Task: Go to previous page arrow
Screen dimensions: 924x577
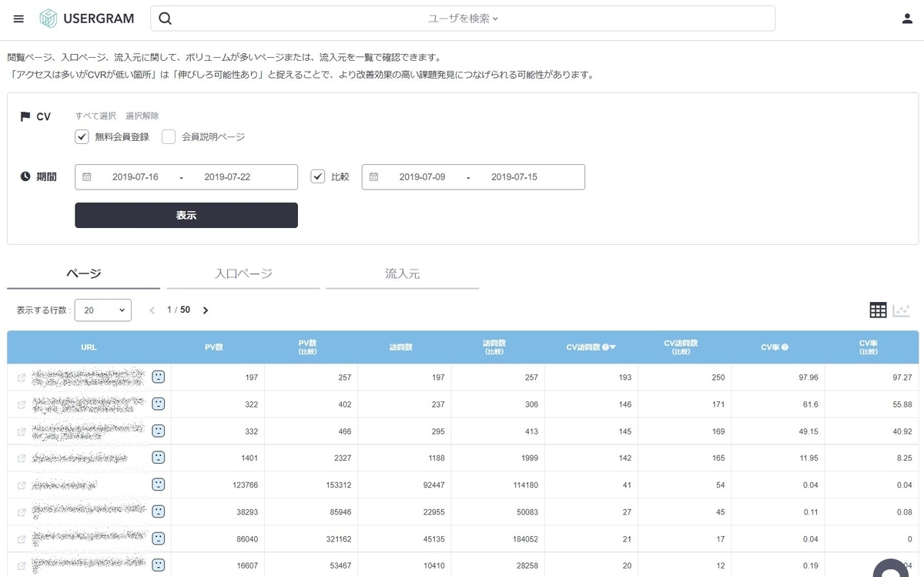Action: click(152, 310)
